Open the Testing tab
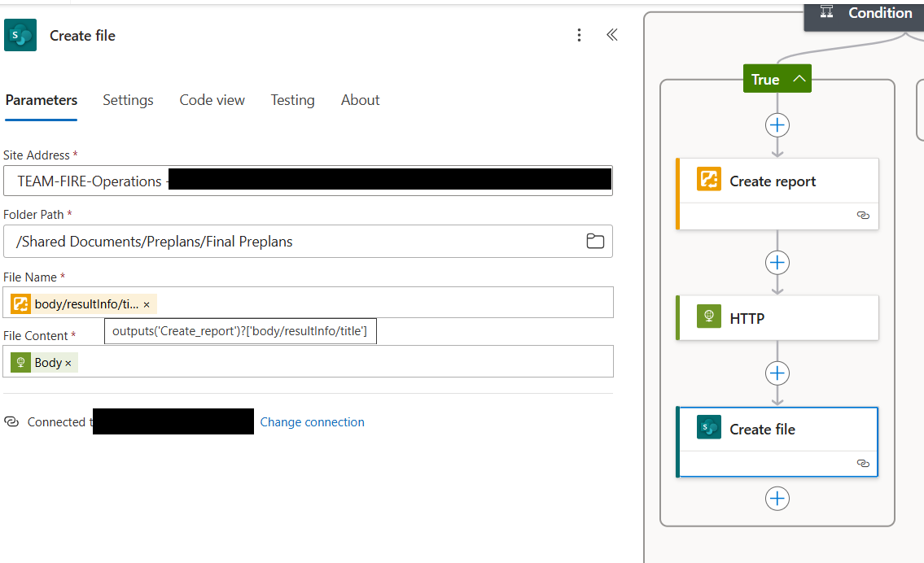Image resolution: width=924 pixels, height=563 pixels. point(292,99)
